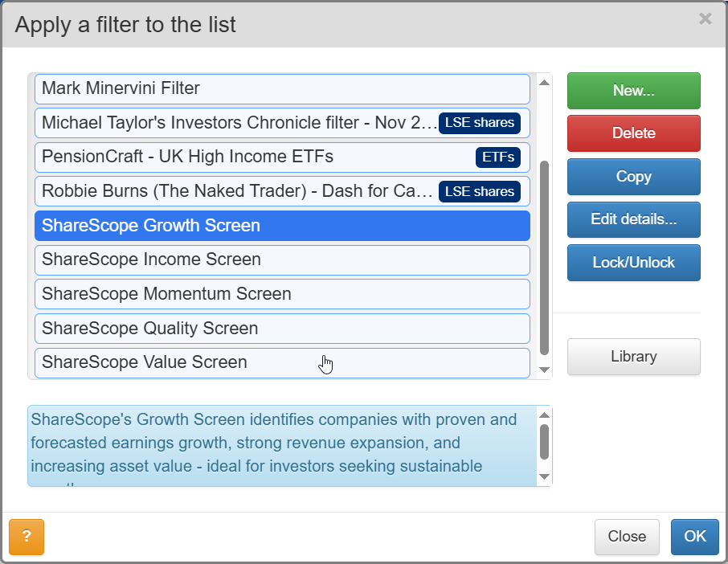Close the dialog with the X icon

(705, 18)
